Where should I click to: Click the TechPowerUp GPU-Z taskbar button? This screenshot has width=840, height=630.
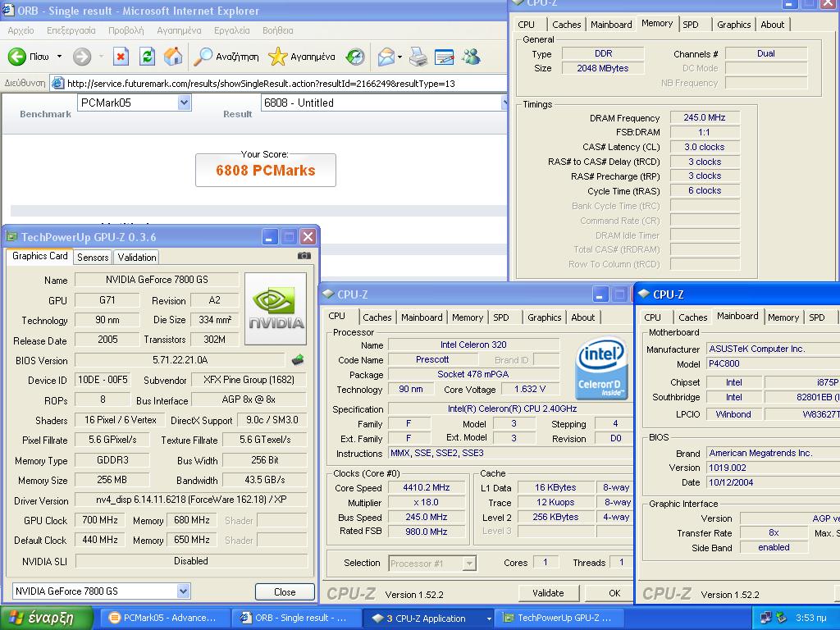(559, 618)
